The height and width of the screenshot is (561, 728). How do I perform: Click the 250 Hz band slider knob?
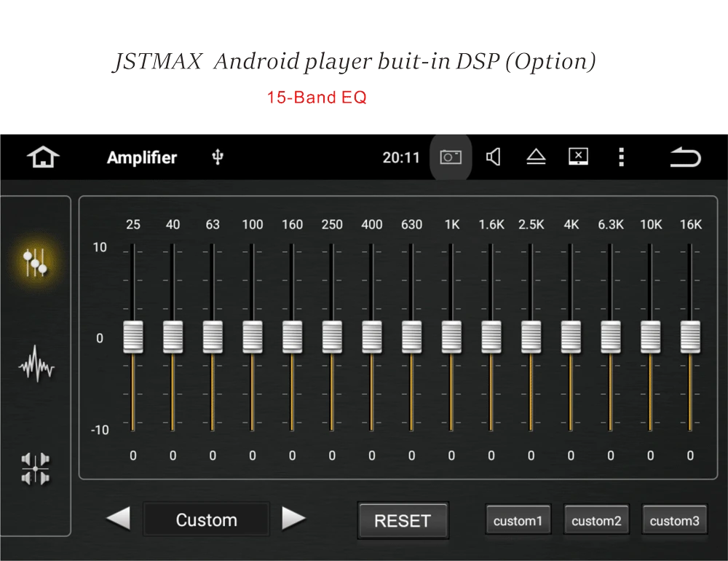[332, 337]
